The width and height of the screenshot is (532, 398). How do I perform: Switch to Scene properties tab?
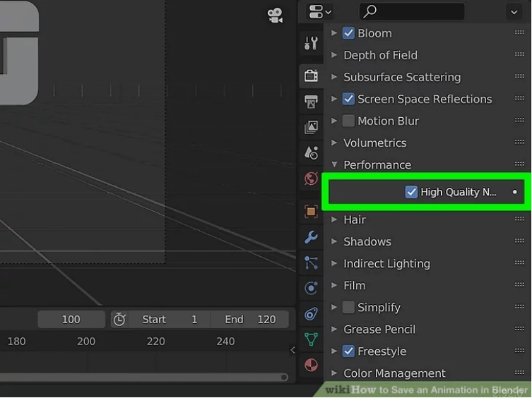tap(311, 153)
